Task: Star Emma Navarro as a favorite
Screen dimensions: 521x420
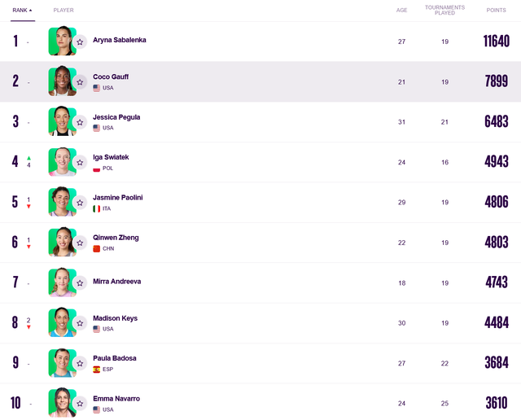Action: [80, 403]
